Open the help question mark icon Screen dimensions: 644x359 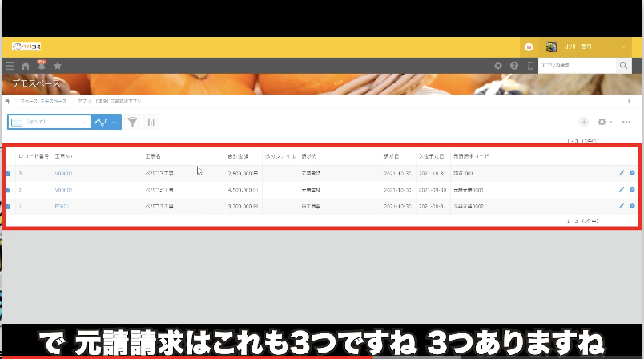coord(514,66)
